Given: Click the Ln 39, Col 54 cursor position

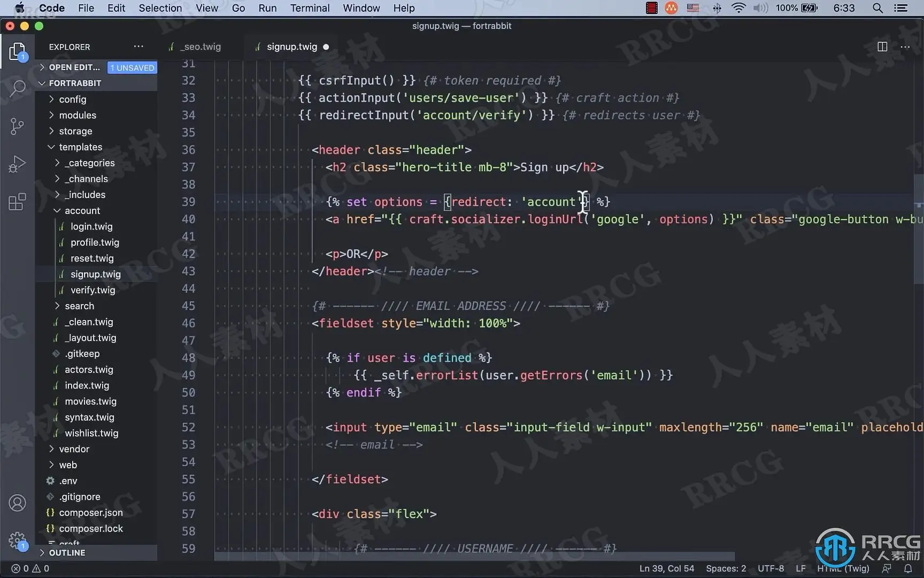Looking at the screenshot, I should (667, 568).
